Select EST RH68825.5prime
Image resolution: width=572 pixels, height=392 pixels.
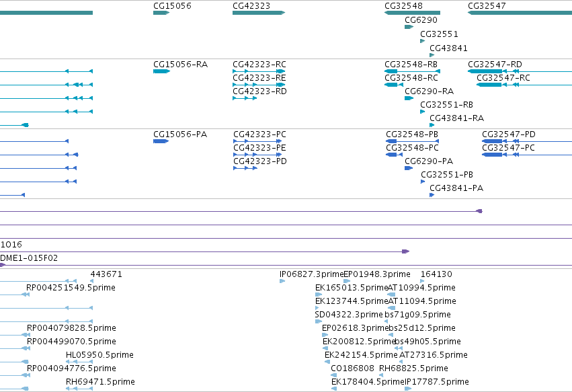tap(413, 368)
